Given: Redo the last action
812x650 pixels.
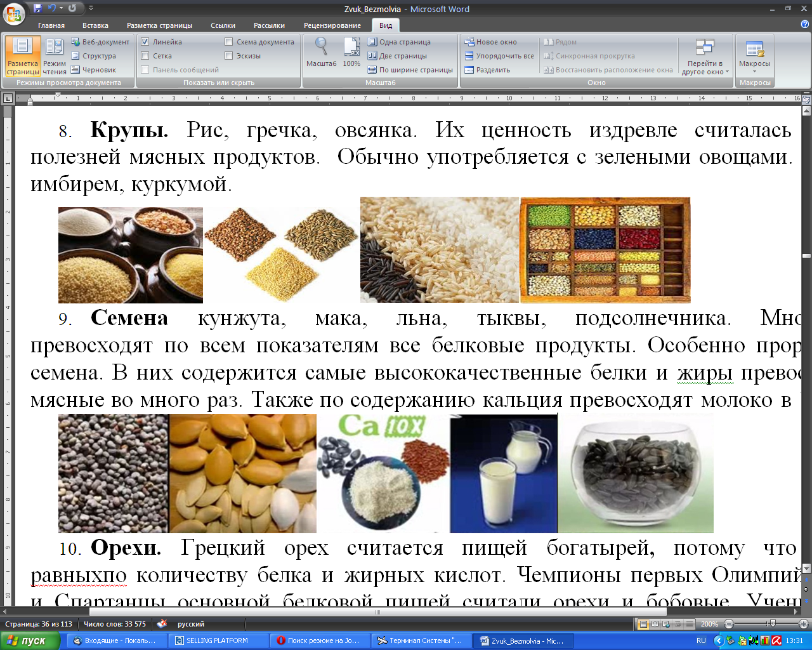Looking at the screenshot, I should pyautogui.click(x=72, y=8).
